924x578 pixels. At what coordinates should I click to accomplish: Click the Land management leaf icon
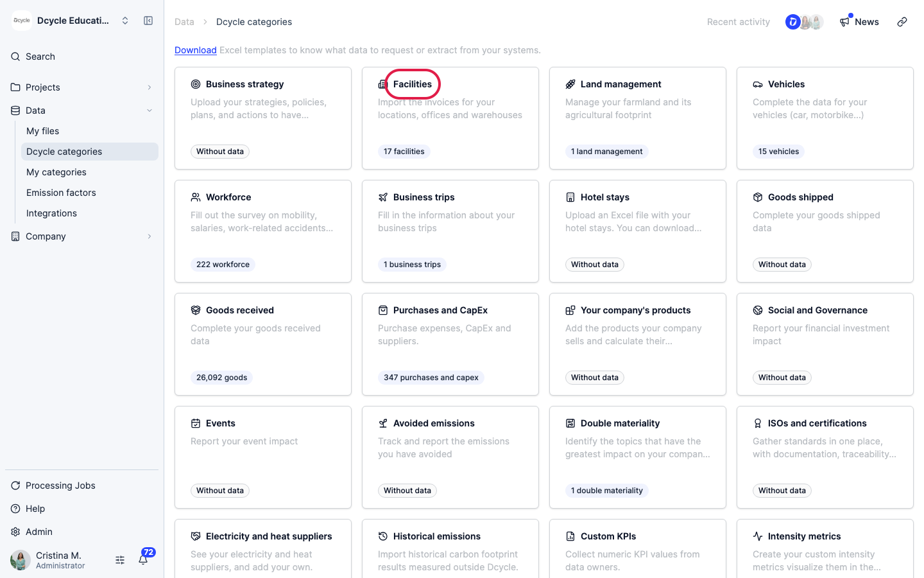pyautogui.click(x=570, y=84)
